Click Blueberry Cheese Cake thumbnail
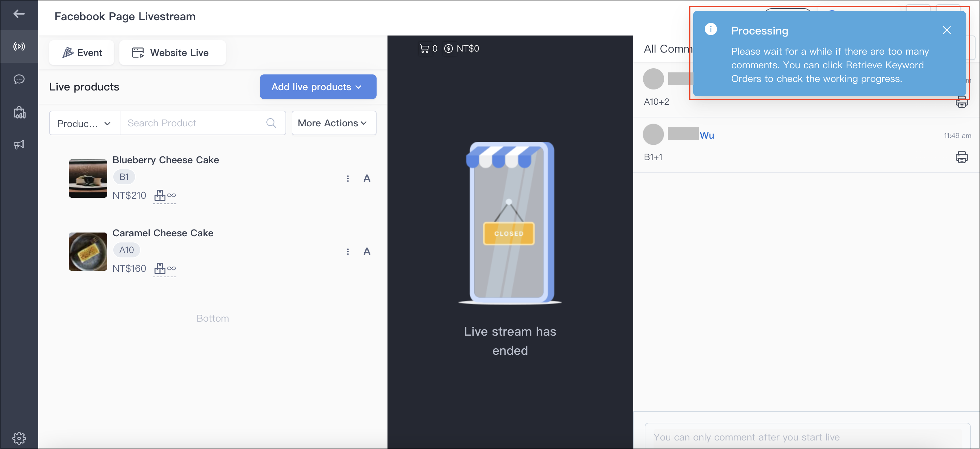980x449 pixels. point(88,178)
